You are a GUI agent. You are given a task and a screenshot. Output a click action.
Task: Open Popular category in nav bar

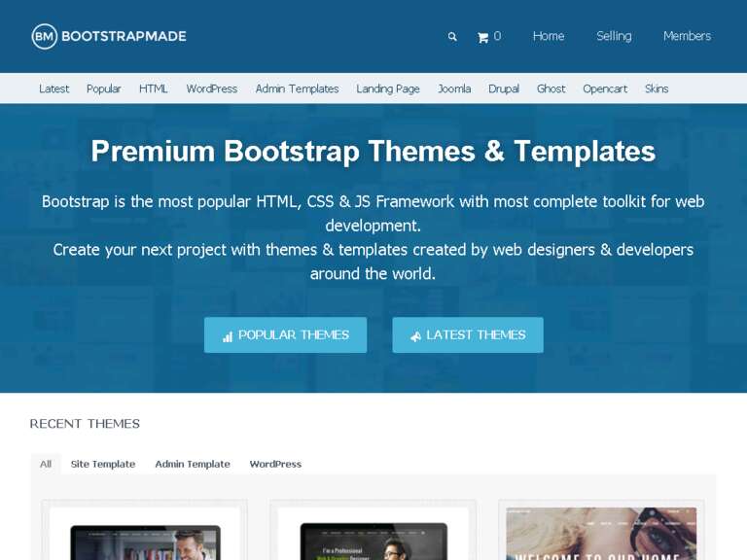tap(103, 89)
